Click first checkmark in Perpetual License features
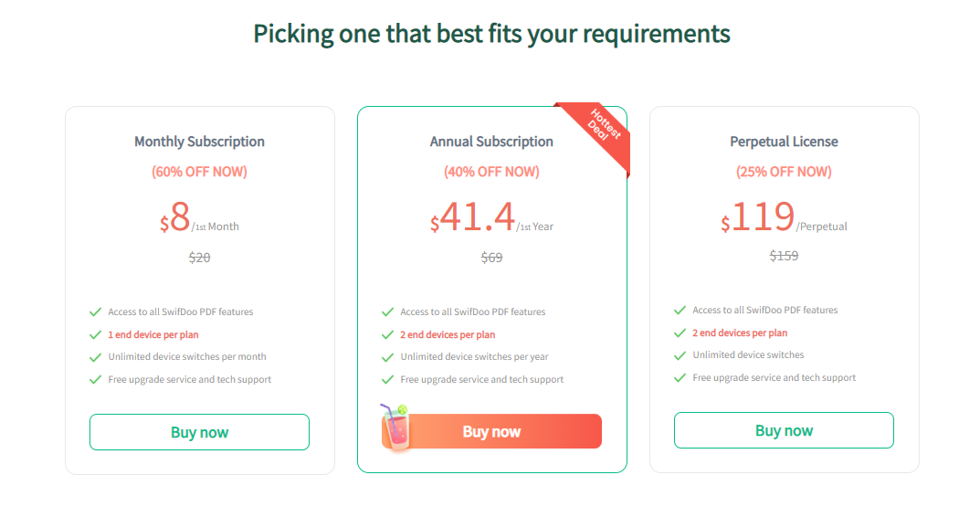980x517 pixels. [x=680, y=310]
